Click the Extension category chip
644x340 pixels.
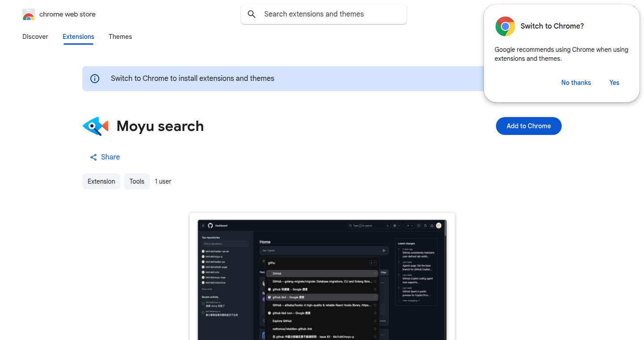pyautogui.click(x=101, y=181)
